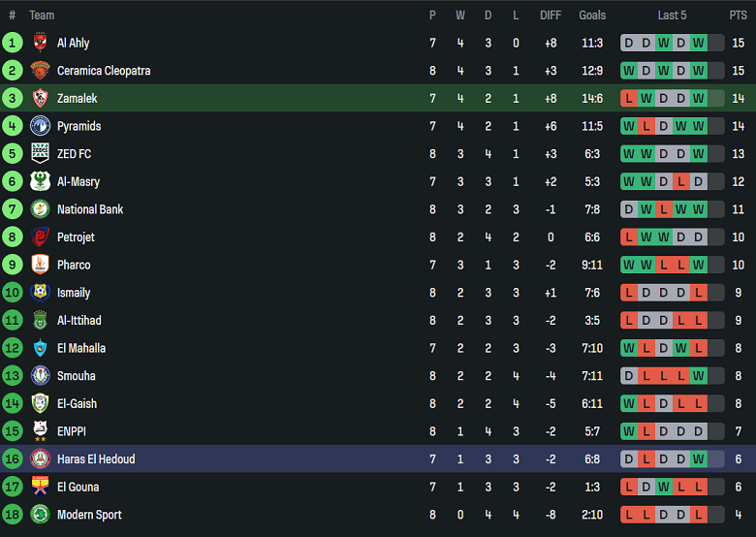Sort table by PTS column header
The image size is (756, 537).
point(738,16)
